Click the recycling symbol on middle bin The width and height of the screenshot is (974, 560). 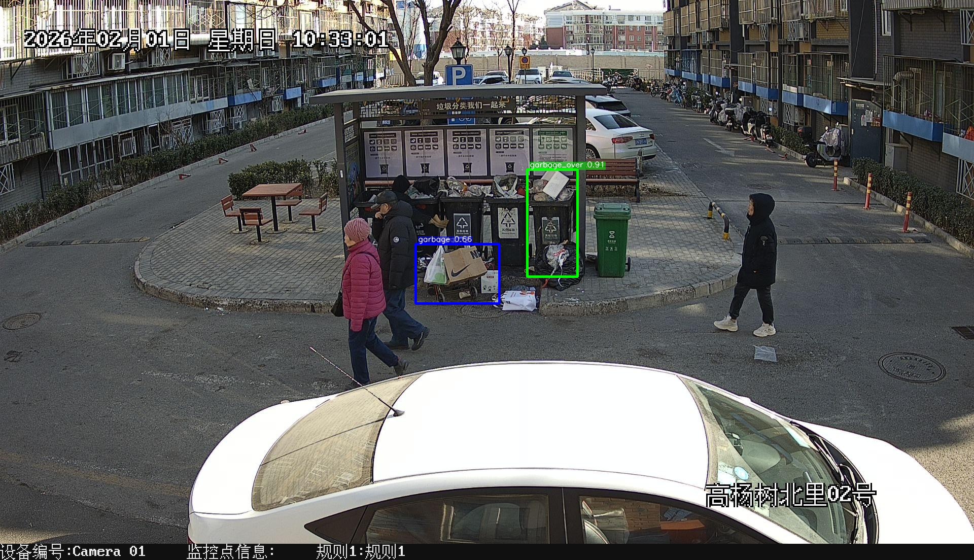tap(508, 220)
